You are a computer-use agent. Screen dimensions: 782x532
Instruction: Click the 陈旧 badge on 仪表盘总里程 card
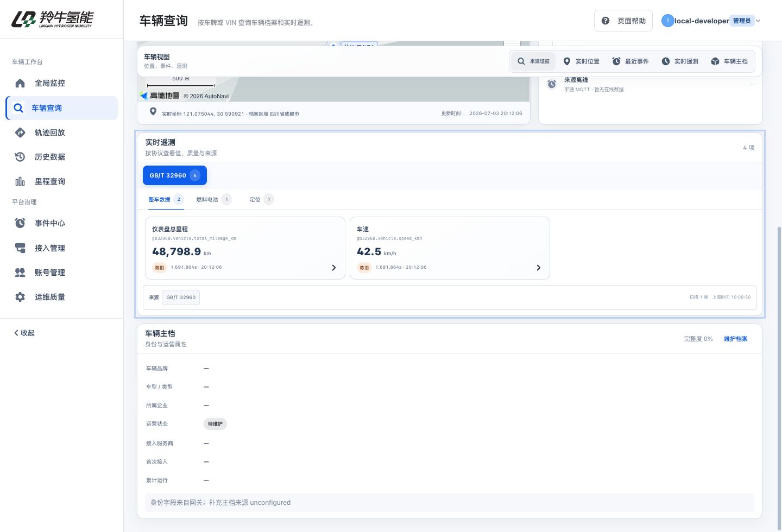coord(160,268)
